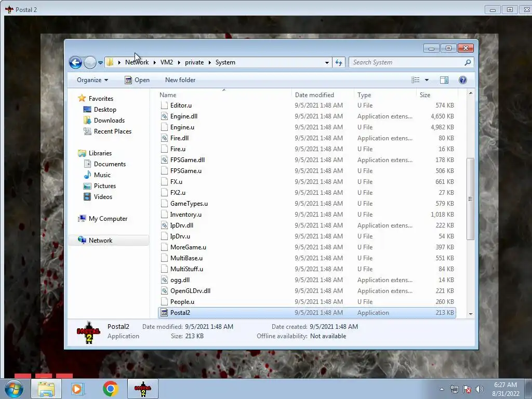The height and width of the screenshot is (399, 532).
Task: Open Windows Explorer from the taskbar
Action: click(x=46, y=389)
